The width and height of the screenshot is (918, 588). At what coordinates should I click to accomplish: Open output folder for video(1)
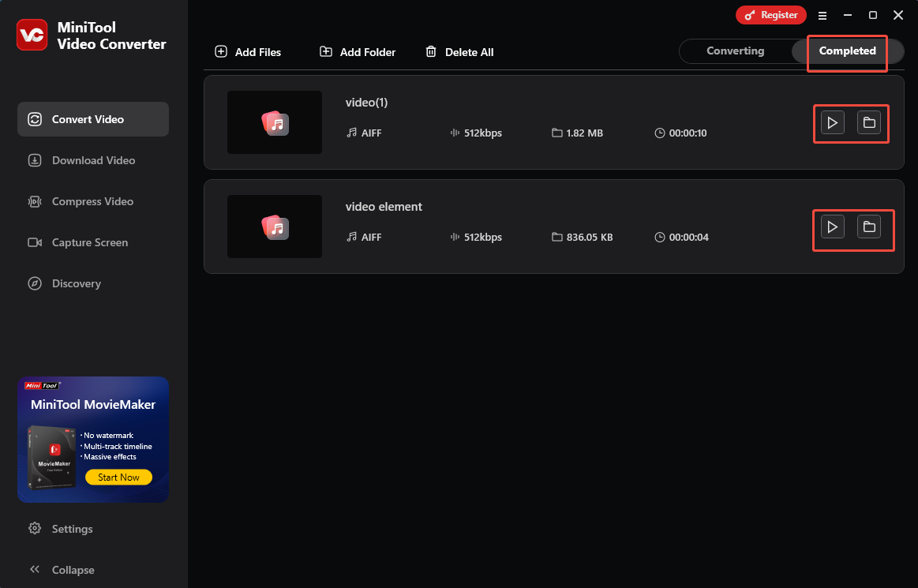(x=869, y=123)
